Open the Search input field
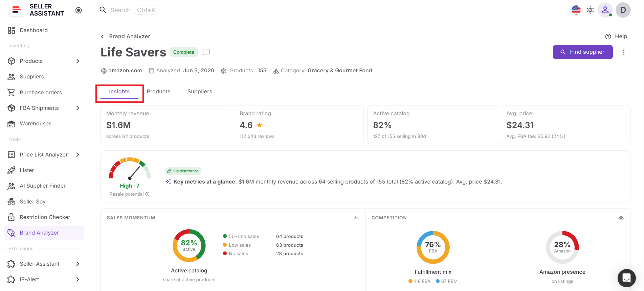Image resolution: width=644 pixels, height=291 pixels. 128,10
